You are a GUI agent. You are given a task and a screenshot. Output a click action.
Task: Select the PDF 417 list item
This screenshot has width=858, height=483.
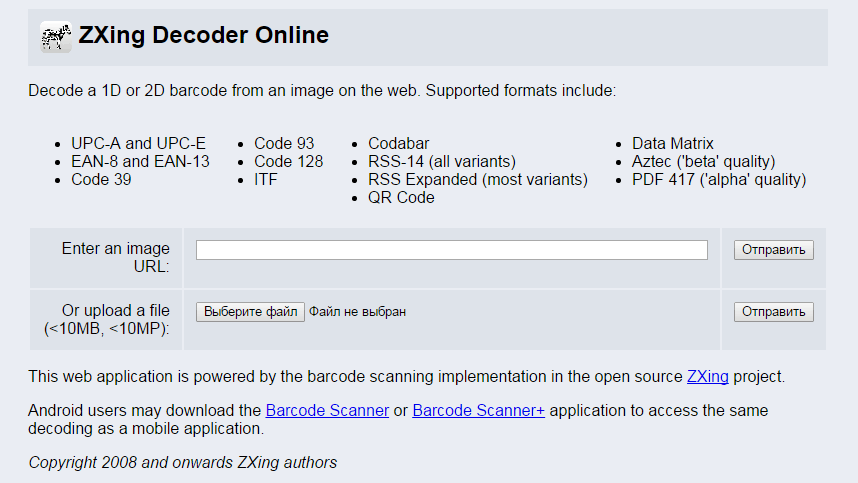[719, 179]
